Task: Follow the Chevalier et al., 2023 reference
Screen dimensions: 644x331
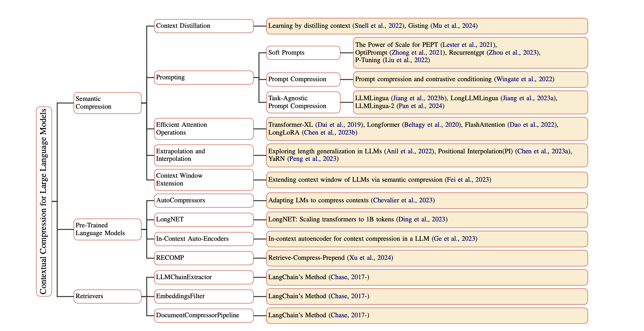Action: tap(403, 200)
